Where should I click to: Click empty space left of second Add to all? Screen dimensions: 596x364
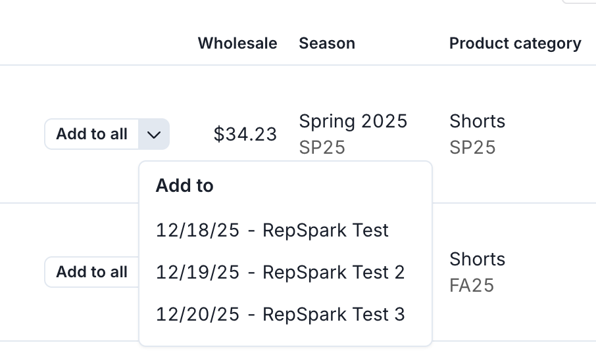tap(22, 272)
